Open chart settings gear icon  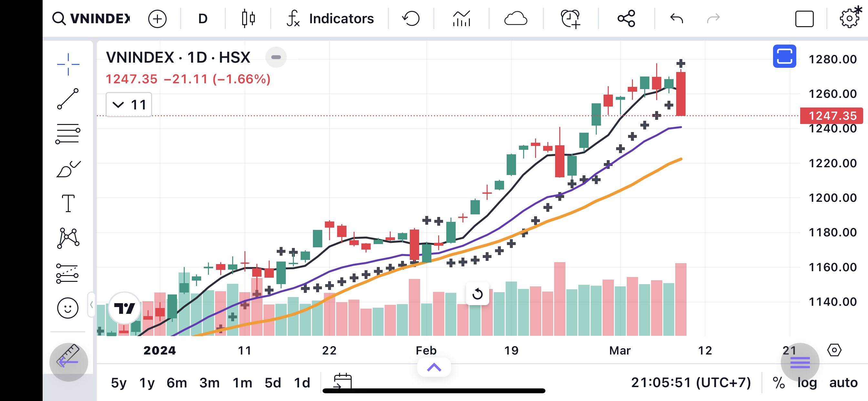point(850,17)
